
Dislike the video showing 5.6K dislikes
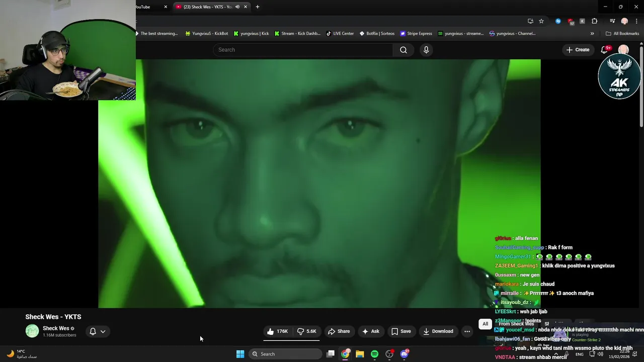click(306, 331)
